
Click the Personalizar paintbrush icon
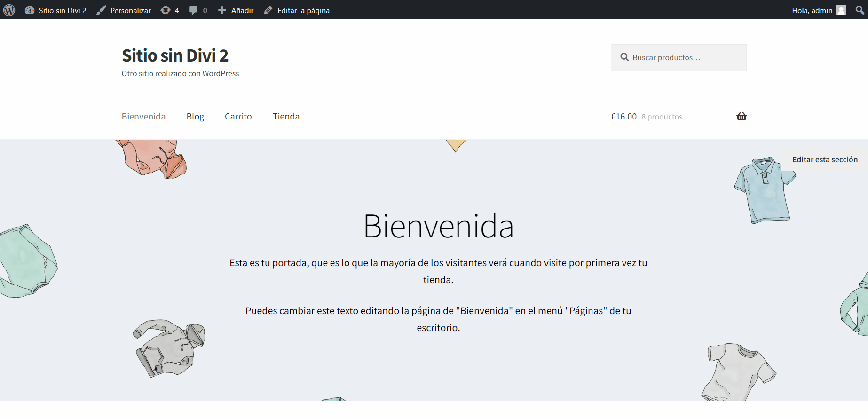pos(101,10)
